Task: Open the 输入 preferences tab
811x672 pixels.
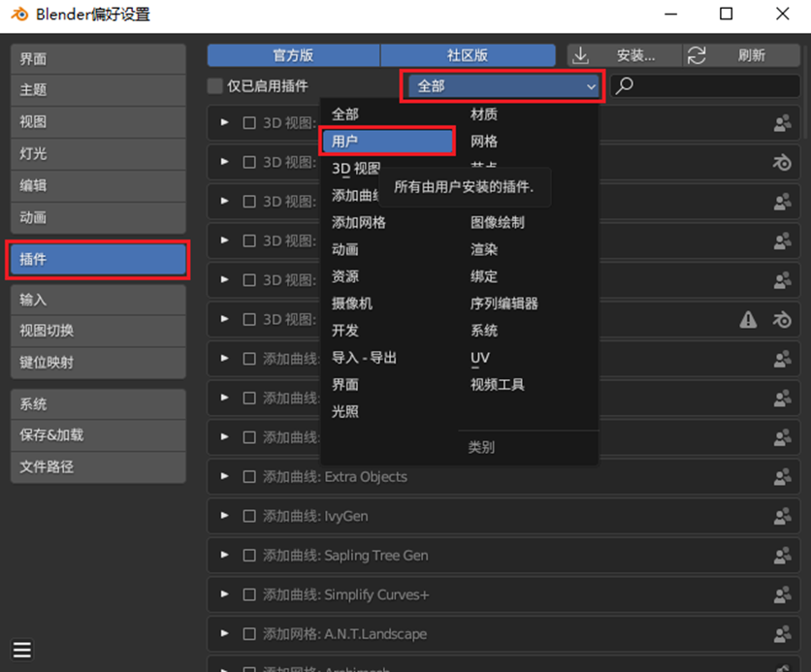Action: coord(98,300)
